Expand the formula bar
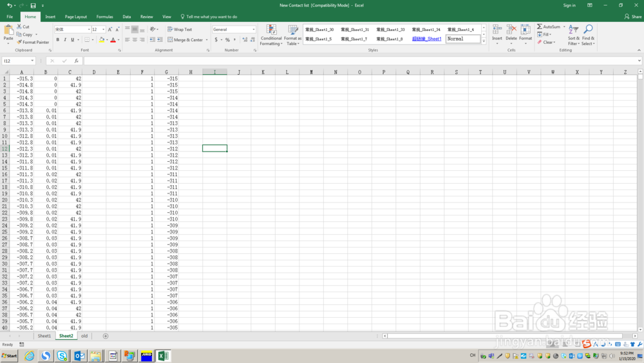 click(x=639, y=61)
